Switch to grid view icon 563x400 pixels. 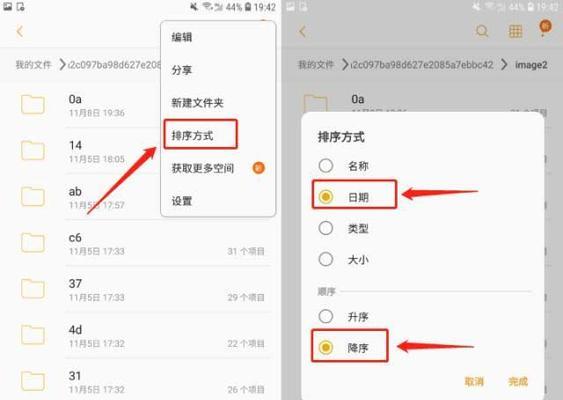pos(515,32)
